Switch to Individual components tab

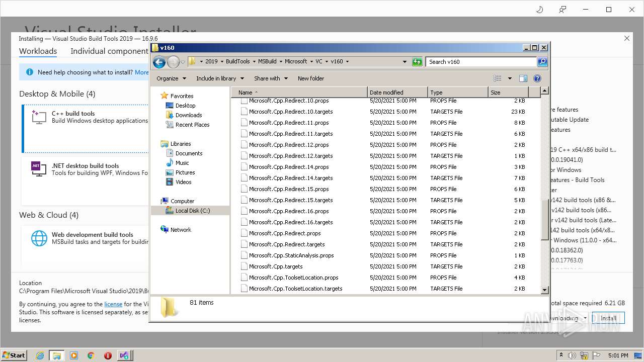pos(109,51)
